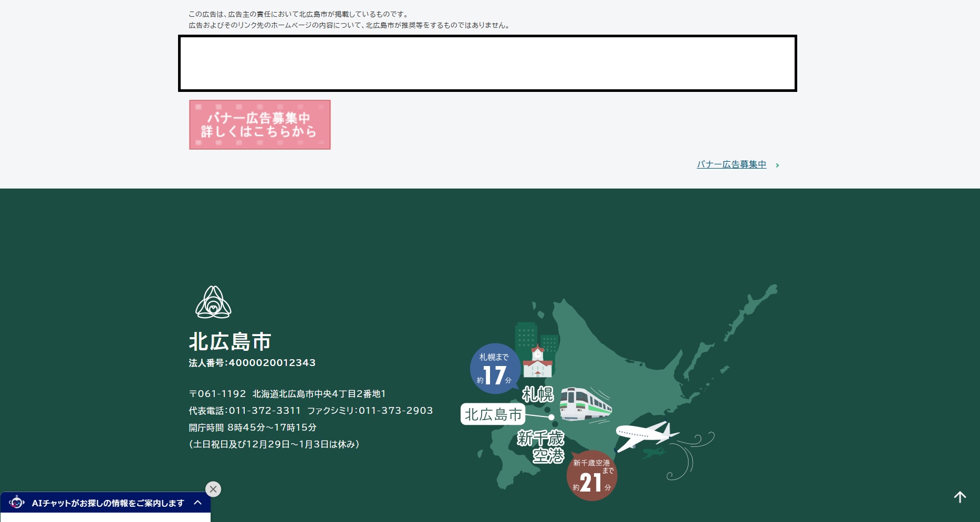Close the AI chat widget with X
Image resolution: width=980 pixels, height=522 pixels.
click(x=213, y=489)
